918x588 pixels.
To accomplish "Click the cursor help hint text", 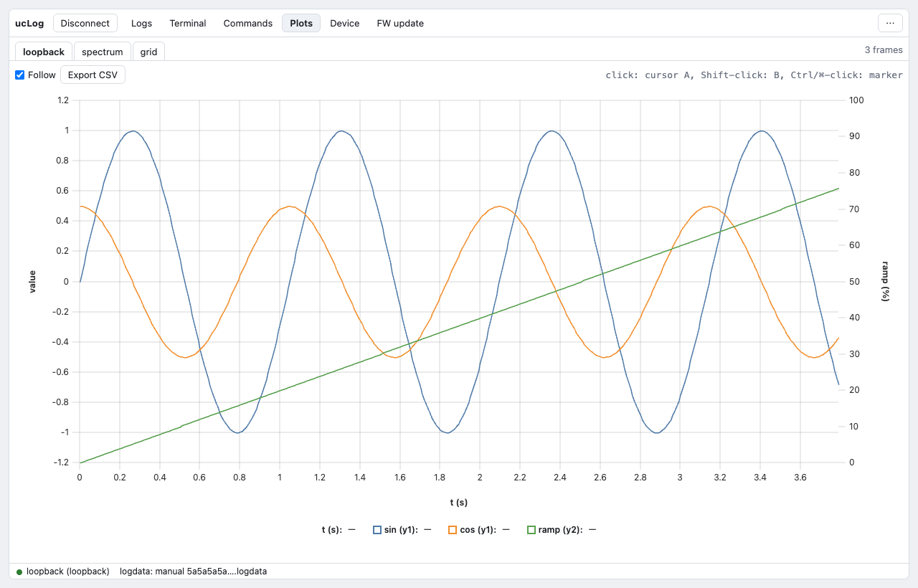I will click(x=754, y=75).
